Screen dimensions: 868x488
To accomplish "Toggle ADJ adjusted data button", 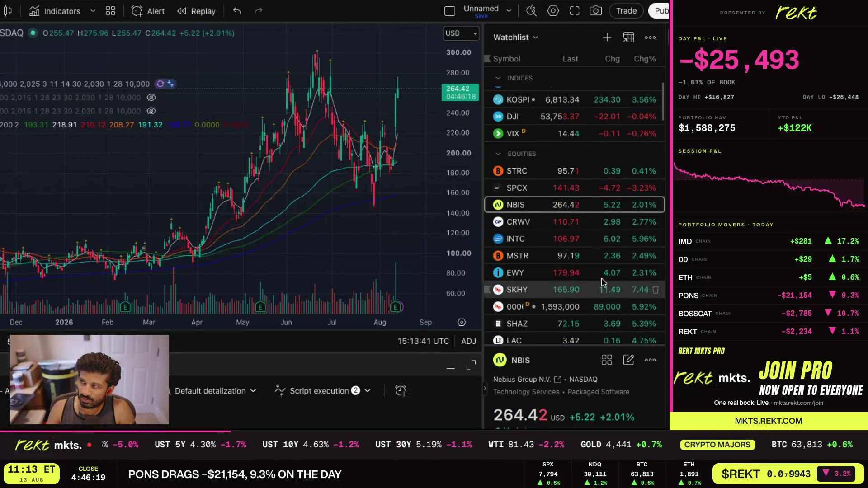I will [x=468, y=341].
